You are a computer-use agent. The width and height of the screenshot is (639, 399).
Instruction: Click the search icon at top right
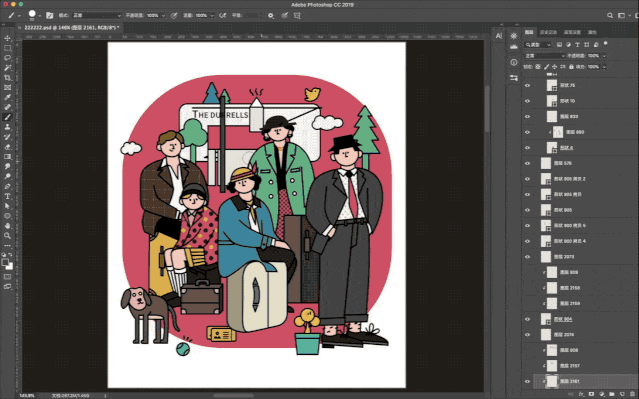click(x=610, y=15)
